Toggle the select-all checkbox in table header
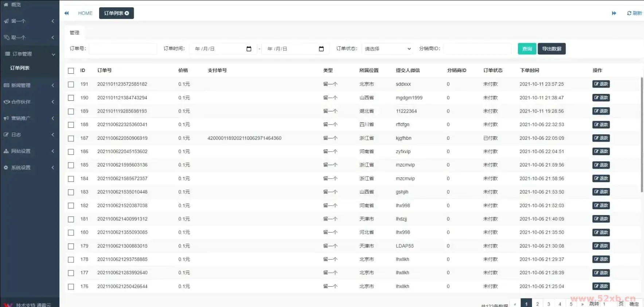644x307 pixels. [x=71, y=71]
